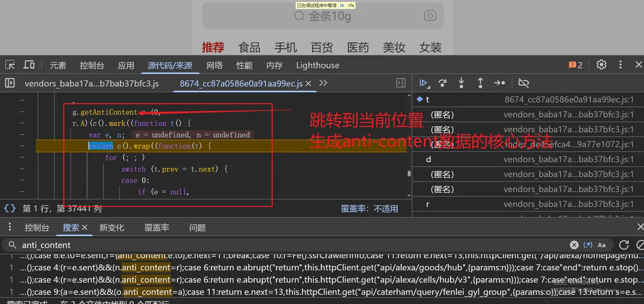Screen dimensions: 644x304
Task: Refresh the search results
Action: (624, 245)
